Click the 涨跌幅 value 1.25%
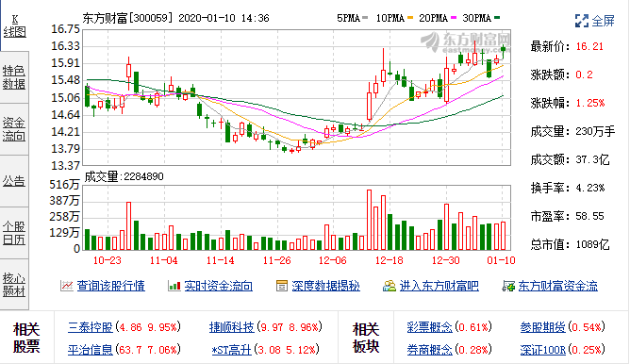Viewport: 630px width, 364px height. (x=589, y=103)
